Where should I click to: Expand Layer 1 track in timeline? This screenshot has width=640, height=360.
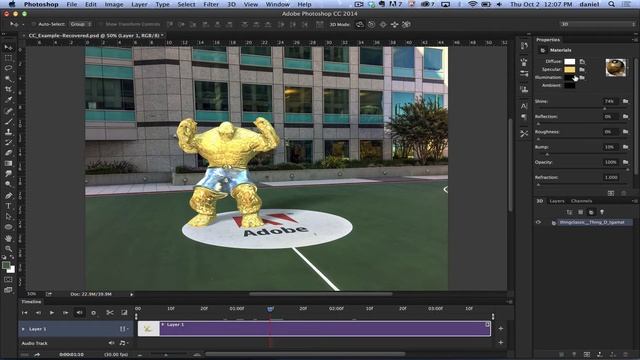pyautogui.click(x=23, y=329)
